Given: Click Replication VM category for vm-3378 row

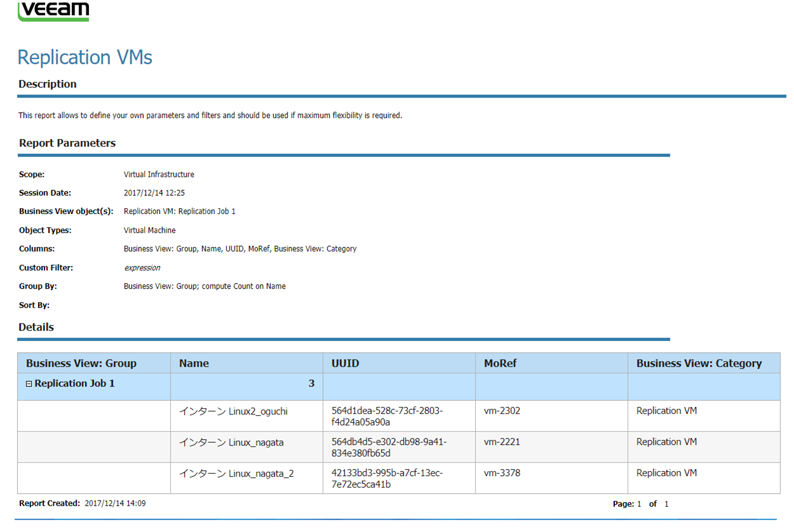Looking at the screenshot, I should [667, 473].
